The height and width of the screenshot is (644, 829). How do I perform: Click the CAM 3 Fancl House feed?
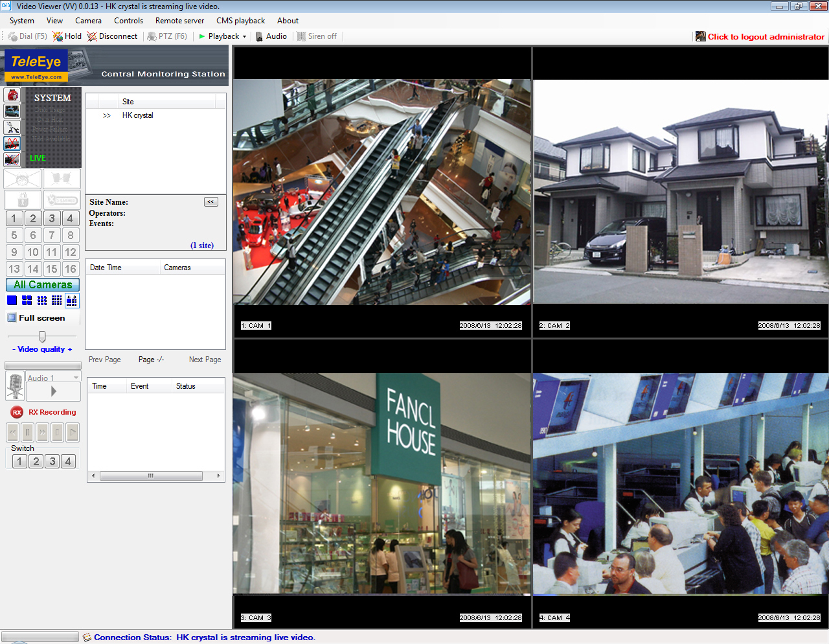tap(382, 484)
